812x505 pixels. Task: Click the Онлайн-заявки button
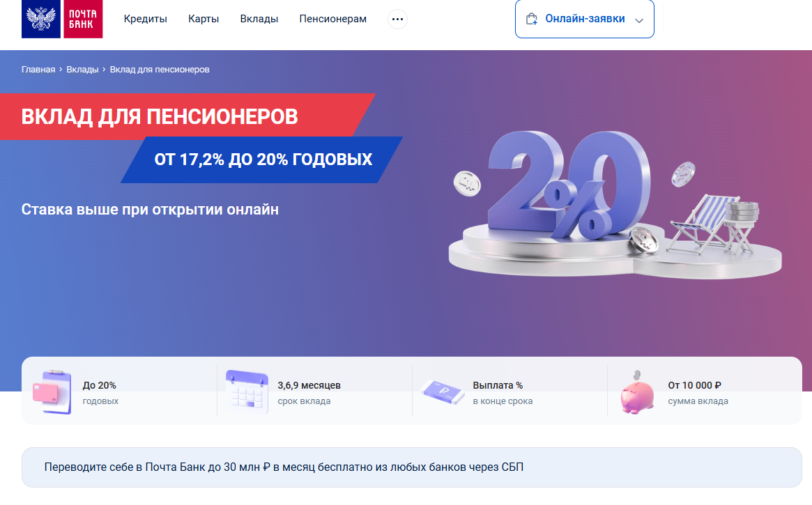pos(585,19)
